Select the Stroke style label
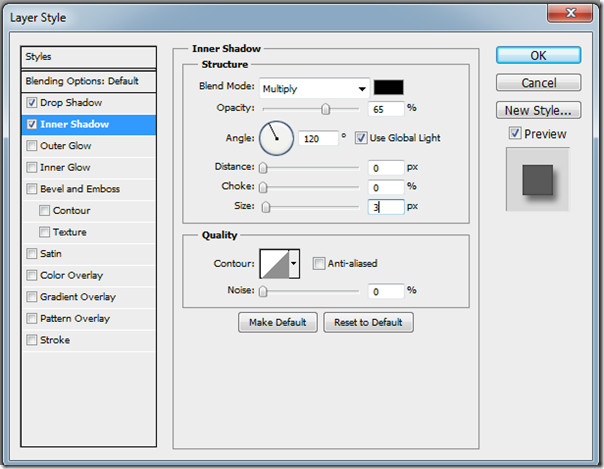Viewport: 604px width, 469px height. (x=55, y=340)
